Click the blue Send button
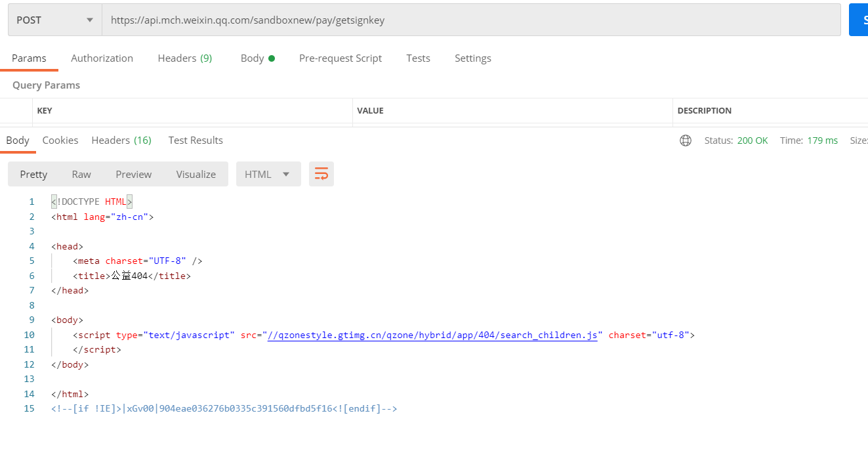Viewport: 868px width, 451px height. coord(858,20)
